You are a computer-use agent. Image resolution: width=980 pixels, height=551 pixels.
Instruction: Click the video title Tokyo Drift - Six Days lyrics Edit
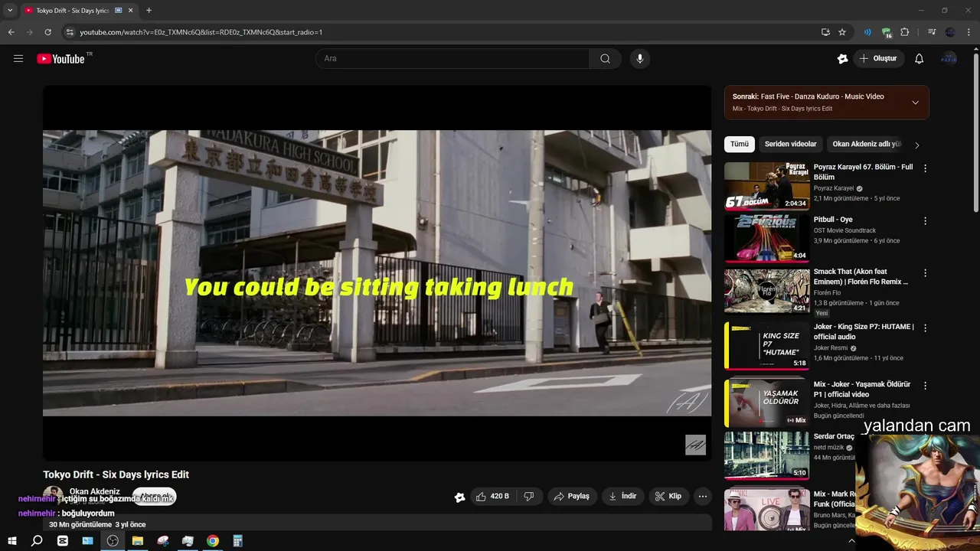tap(116, 474)
